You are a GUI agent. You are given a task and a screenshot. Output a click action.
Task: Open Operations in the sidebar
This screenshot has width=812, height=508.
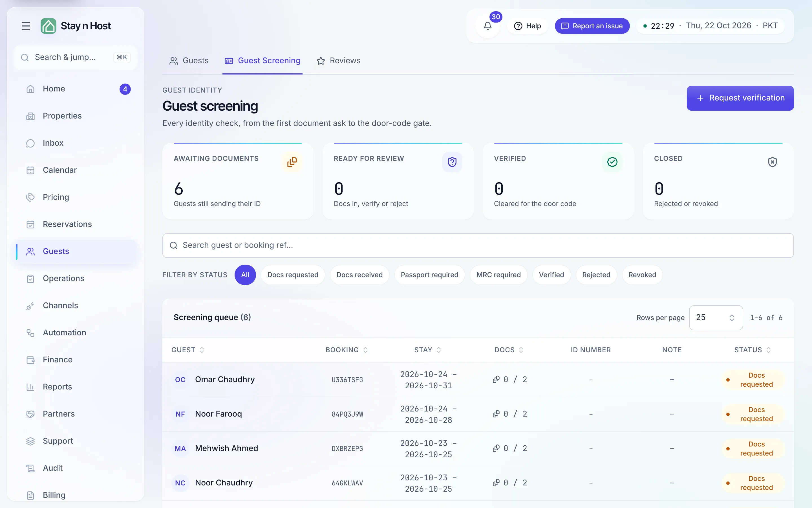pyautogui.click(x=76, y=279)
